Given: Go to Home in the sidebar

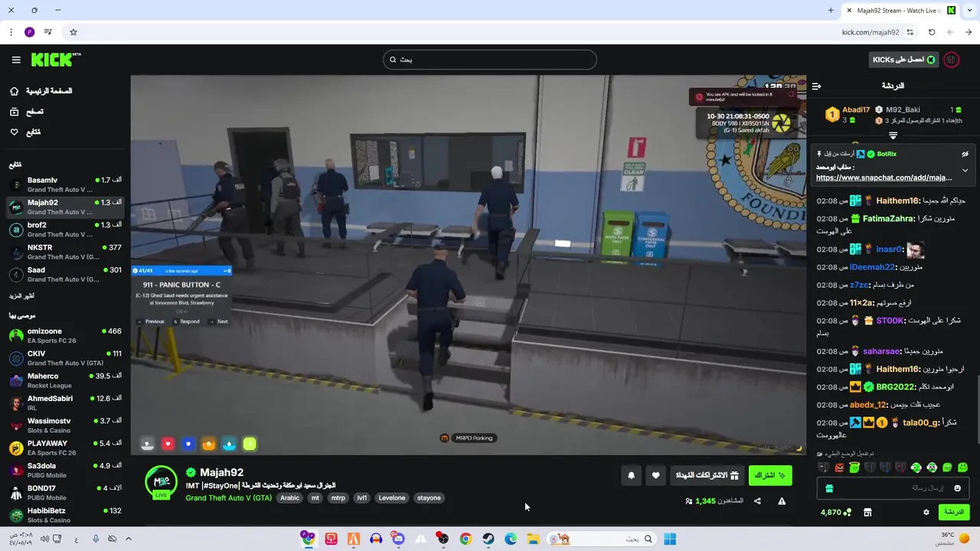Looking at the screenshot, I should pyautogui.click(x=41, y=91).
